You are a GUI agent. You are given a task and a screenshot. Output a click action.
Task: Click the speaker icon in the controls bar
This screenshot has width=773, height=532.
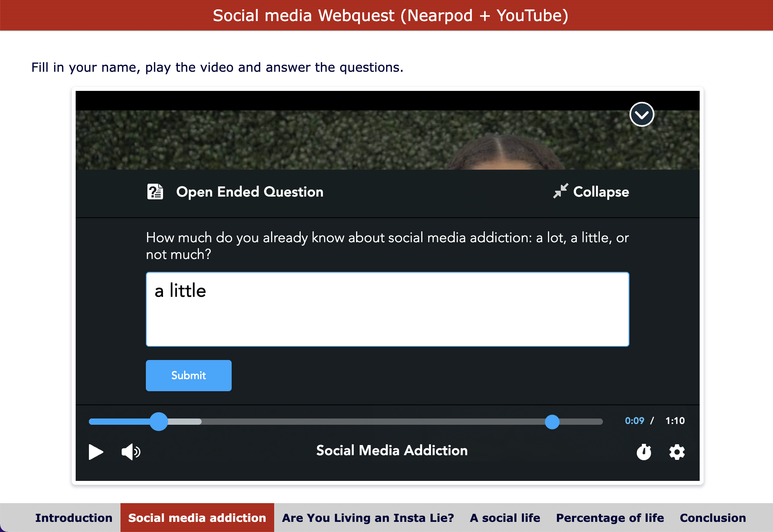(131, 452)
